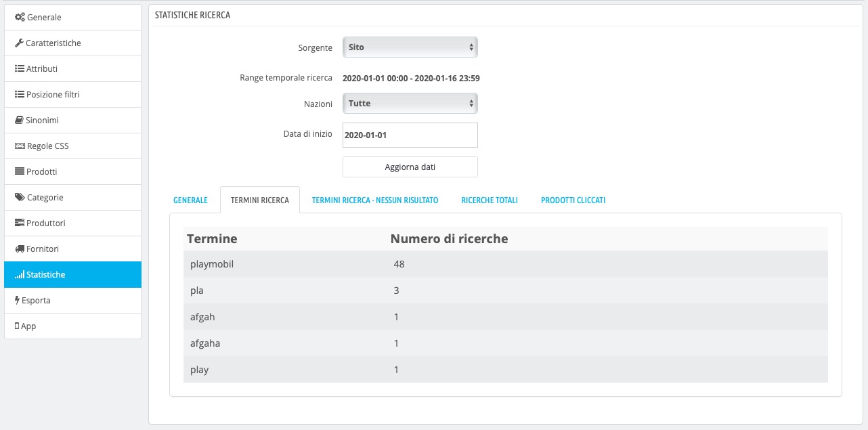This screenshot has width=868, height=430.
Task: Open the Sinonimi section
Action: coord(73,120)
